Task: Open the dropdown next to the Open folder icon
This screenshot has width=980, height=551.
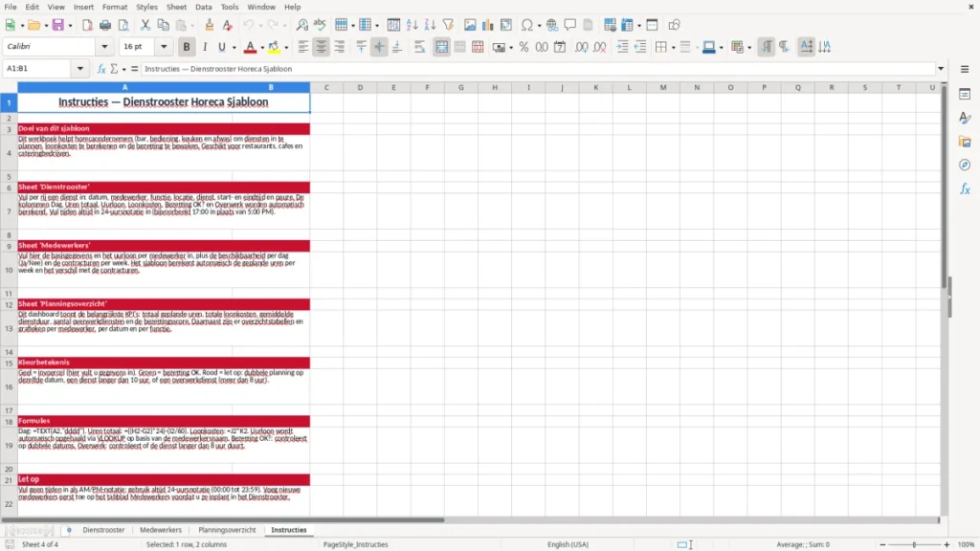Action: (x=46, y=26)
